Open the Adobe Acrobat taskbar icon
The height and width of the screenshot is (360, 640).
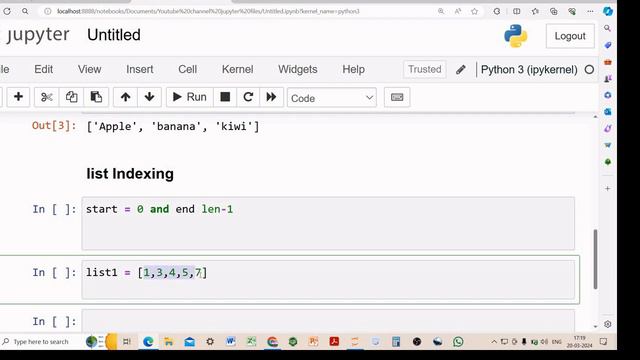[x=334, y=341]
